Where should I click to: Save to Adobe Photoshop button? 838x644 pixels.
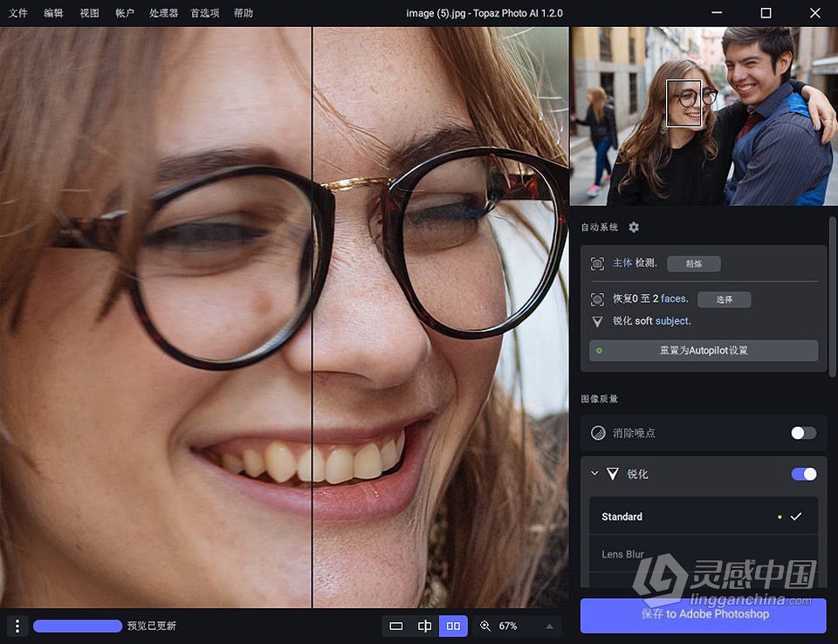(x=704, y=614)
